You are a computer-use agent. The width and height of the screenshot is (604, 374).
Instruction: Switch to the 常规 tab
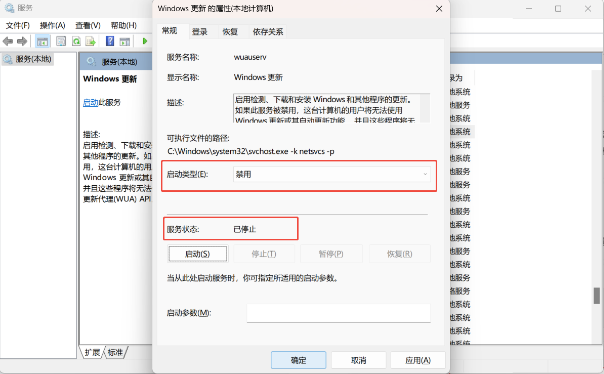pos(169,31)
